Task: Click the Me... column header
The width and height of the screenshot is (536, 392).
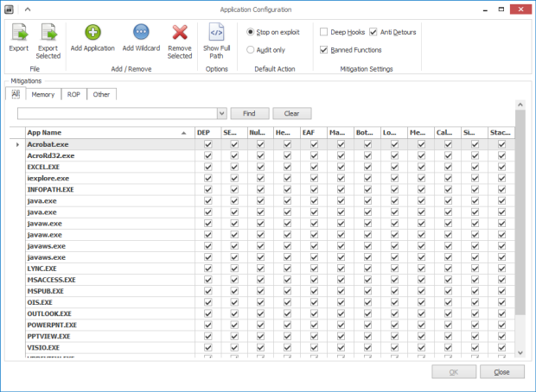Action: click(x=421, y=132)
